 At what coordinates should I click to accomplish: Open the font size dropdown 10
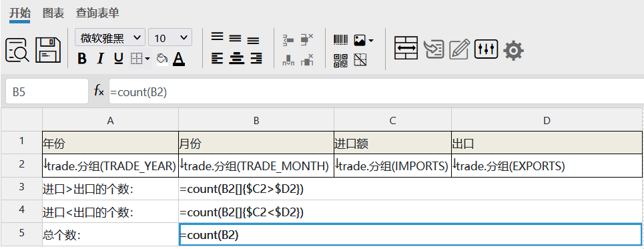coord(170,38)
